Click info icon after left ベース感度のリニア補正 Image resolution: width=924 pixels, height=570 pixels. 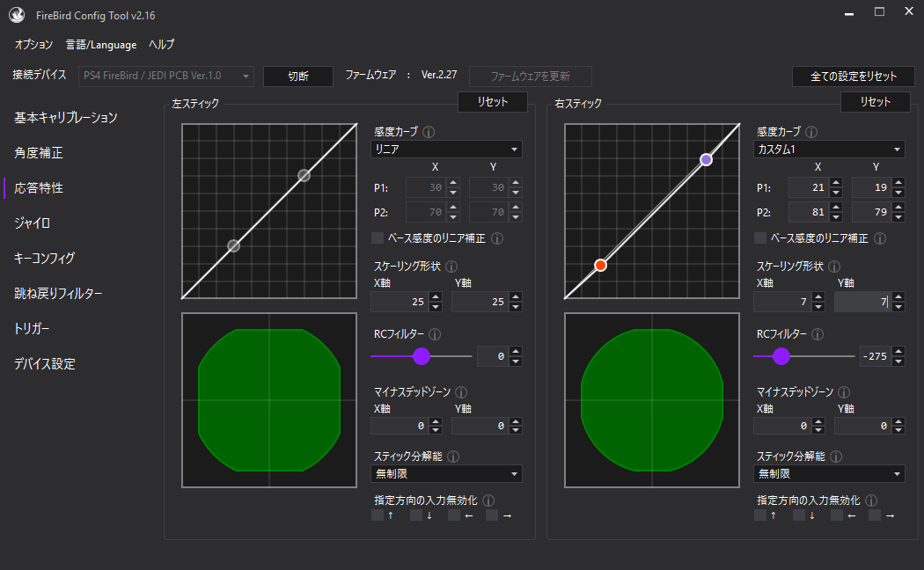click(496, 238)
